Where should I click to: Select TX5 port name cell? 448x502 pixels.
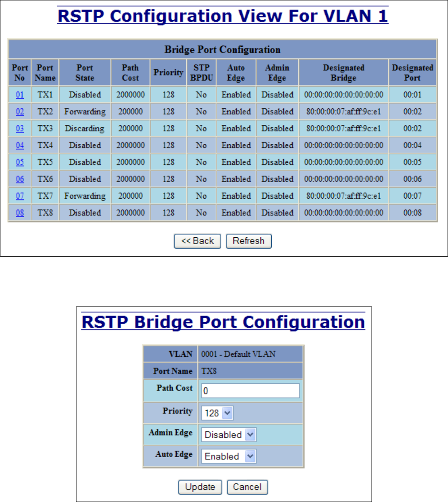pyautogui.click(x=45, y=162)
